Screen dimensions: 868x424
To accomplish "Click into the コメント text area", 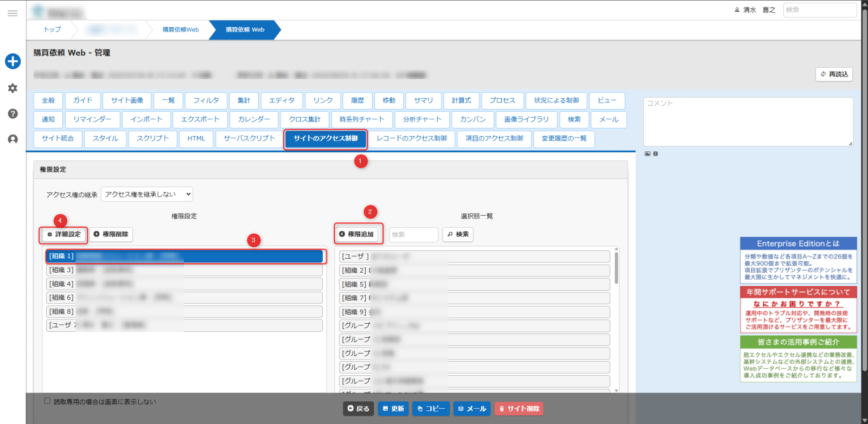I will pos(748,122).
